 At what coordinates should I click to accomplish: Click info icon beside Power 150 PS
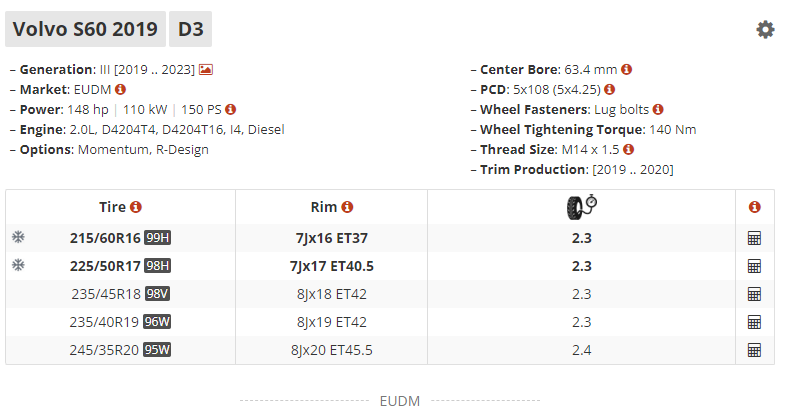click(231, 109)
